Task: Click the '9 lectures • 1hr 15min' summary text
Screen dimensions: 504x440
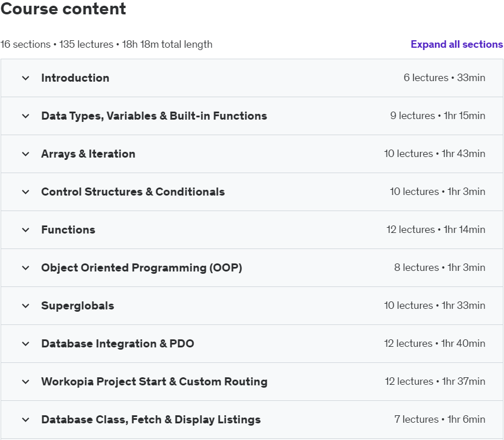Action: (437, 116)
